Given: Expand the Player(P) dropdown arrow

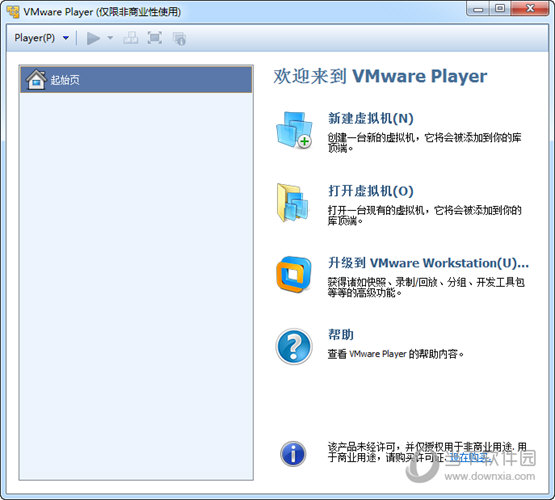Looking at the screenshot, I should coord(66,38).
